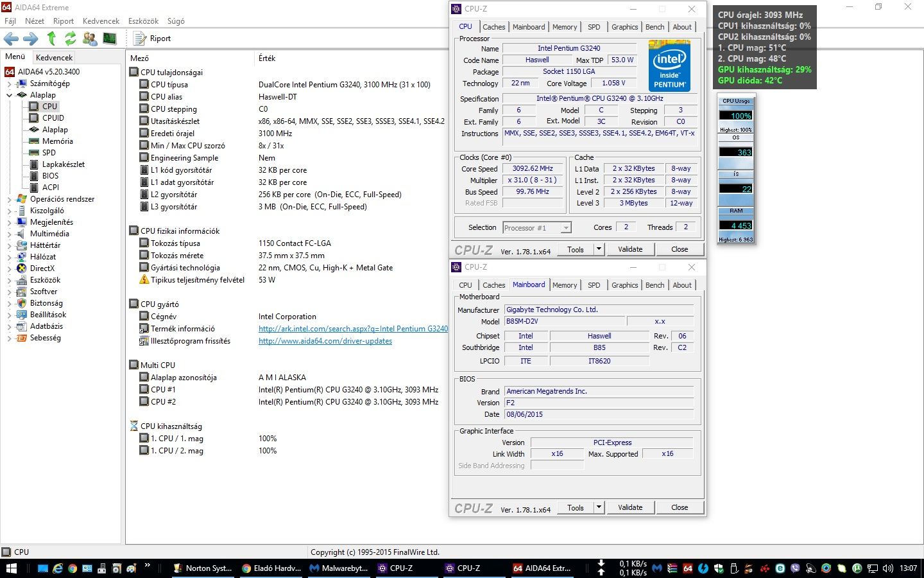Click the AIDA64 v5.20.3400 root node

[x=43, y=72]
